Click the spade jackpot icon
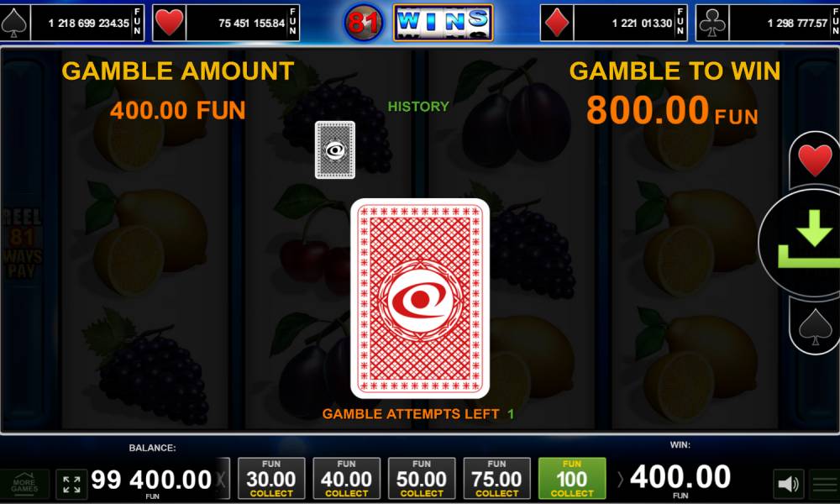 (14, 23)
